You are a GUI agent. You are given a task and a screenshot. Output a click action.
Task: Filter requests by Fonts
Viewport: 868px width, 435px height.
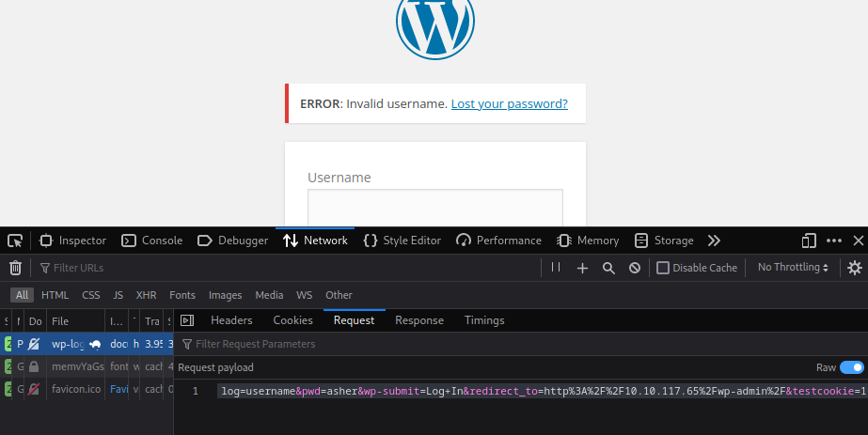tap(182, 295)
